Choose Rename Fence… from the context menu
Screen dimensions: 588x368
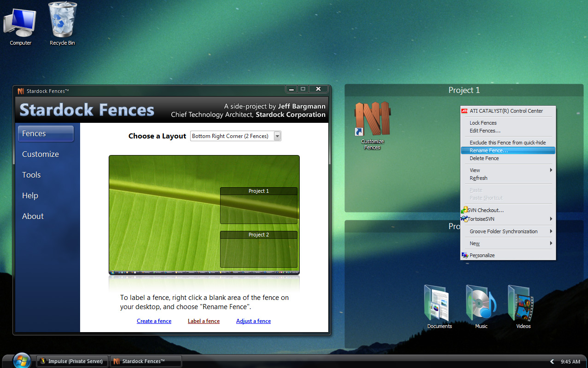508,150
